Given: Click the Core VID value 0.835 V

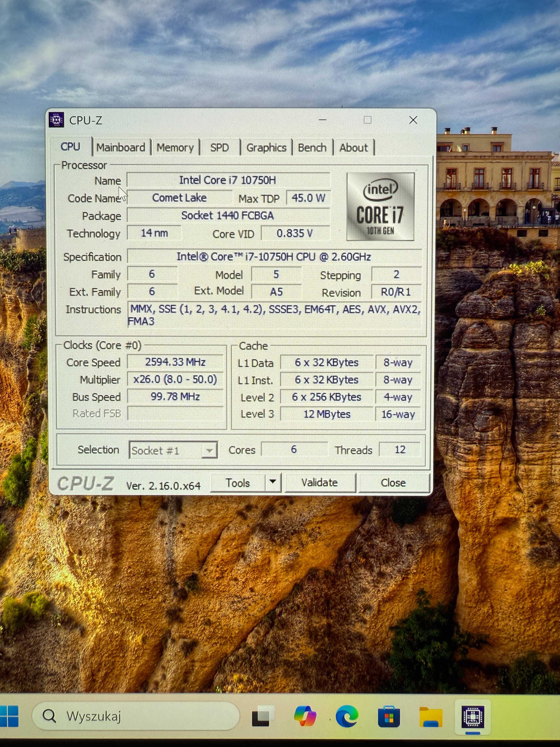Looking at the screenshot, I should pyautogui.click(x=295, y=233).
